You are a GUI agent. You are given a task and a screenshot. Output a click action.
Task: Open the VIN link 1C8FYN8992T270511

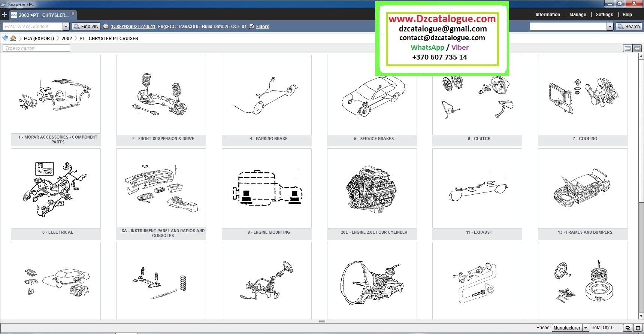pos(133,27)
